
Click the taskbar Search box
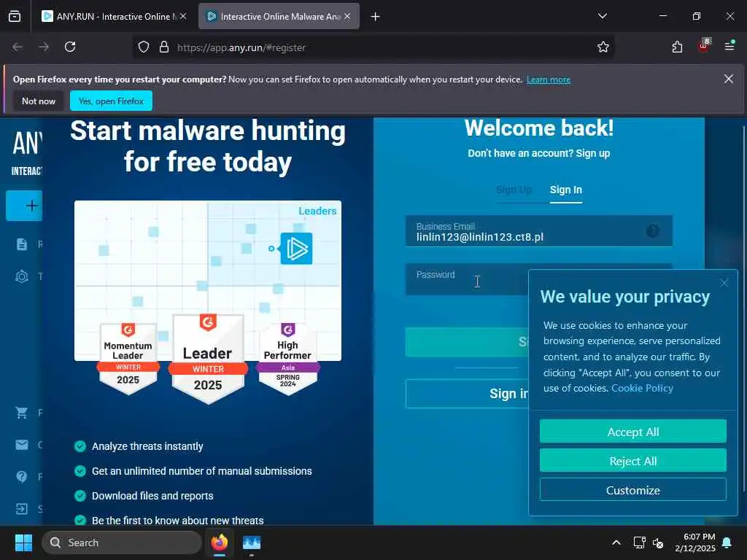[122, 542]
